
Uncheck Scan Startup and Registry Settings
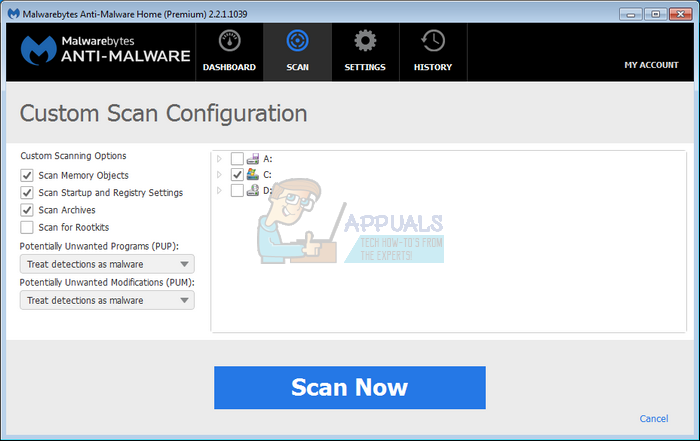[27, 193]
